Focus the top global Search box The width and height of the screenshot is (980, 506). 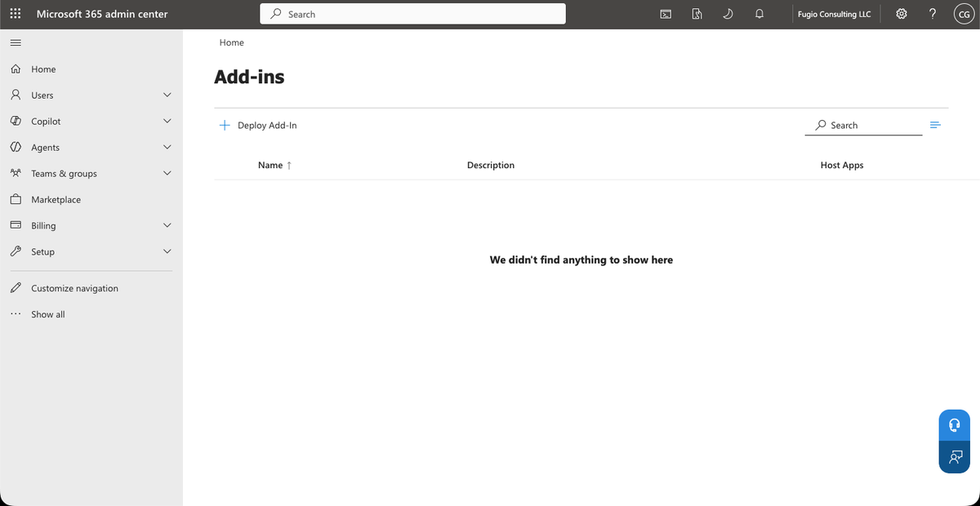click(x=412, y=14)
